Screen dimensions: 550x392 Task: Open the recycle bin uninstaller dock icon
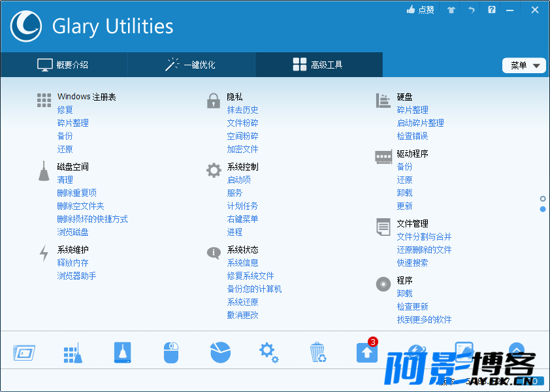(x=317, y=353)
